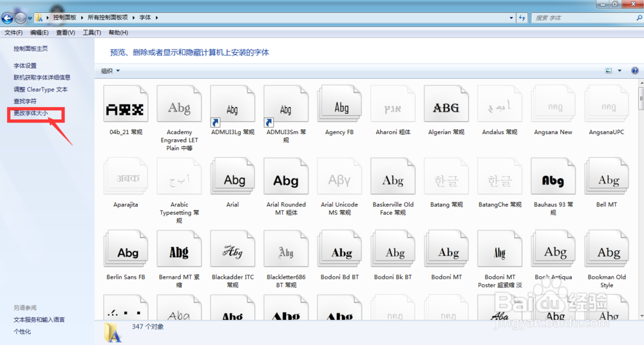
Task: Select the Bodoni MT font family
Action: (446, 249)
